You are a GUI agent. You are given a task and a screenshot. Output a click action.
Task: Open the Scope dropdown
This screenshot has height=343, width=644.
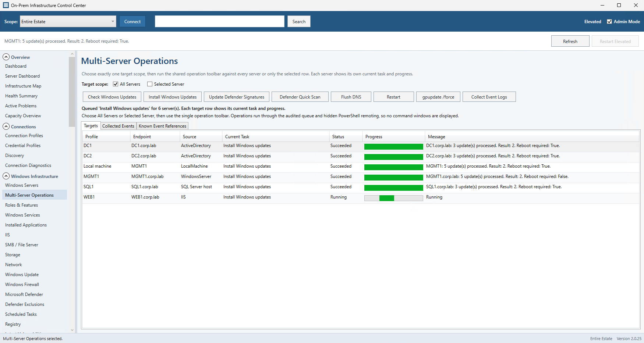coord(68,21)
